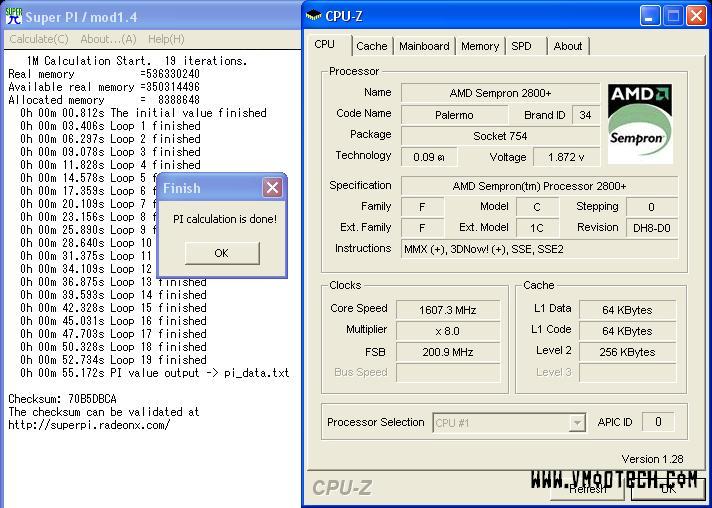Click the Refresh button in CPU-Z

click(x=588, y=489)
